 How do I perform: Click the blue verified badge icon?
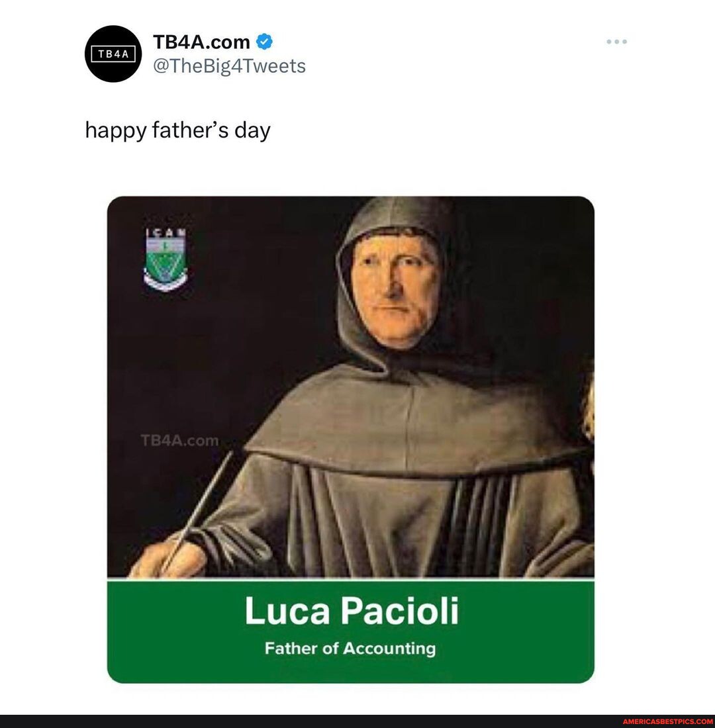(x=264, y=40)
